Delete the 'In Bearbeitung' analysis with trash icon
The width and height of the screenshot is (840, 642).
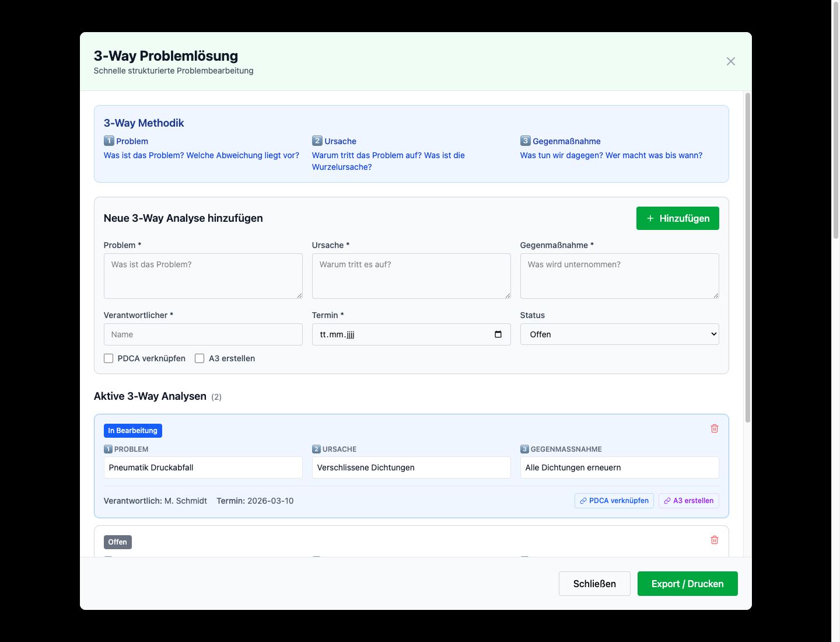click(x=714, y=428)
